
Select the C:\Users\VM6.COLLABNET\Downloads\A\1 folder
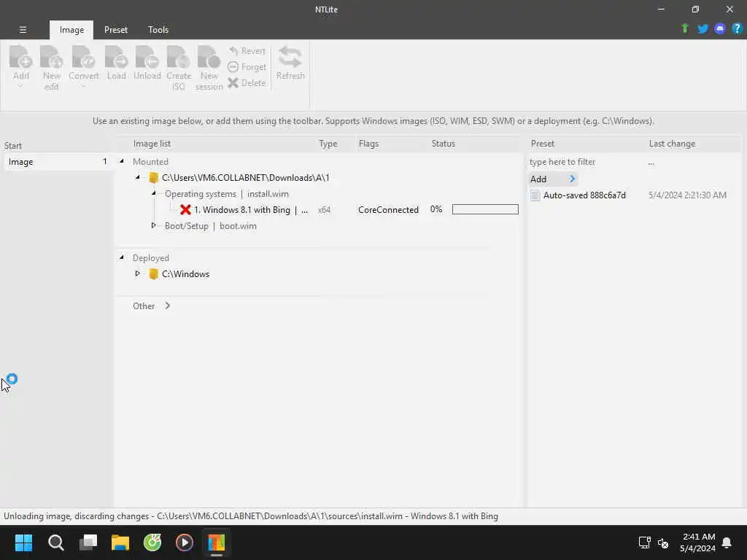[x=245, y=178]
